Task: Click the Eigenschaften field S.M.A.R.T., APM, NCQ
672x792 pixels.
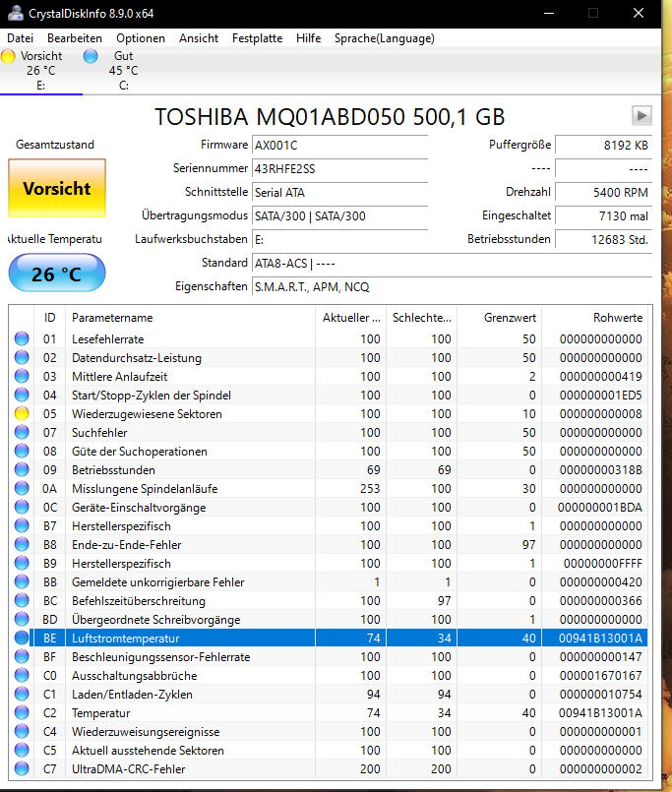Action: 452,287
